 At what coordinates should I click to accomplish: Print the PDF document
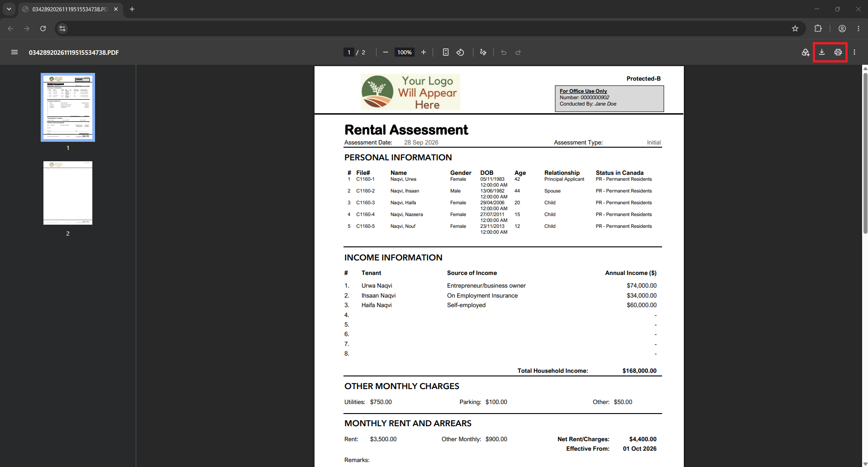[838, 52]
